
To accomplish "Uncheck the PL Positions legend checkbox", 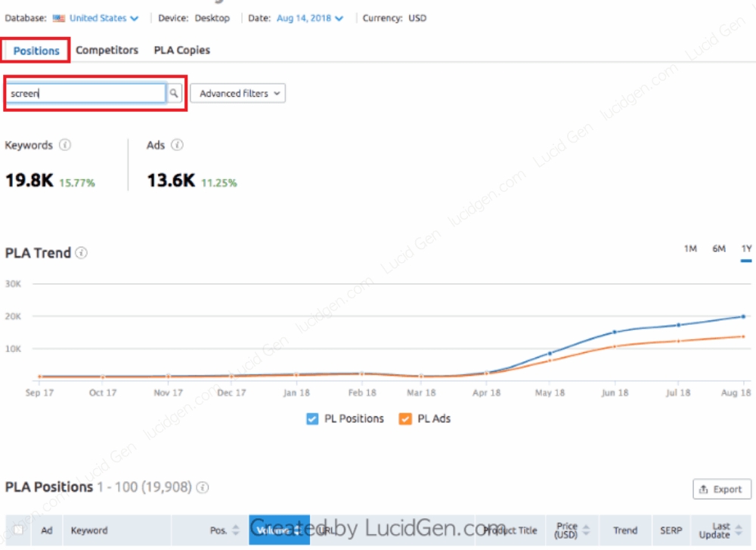I will [312, 419].
